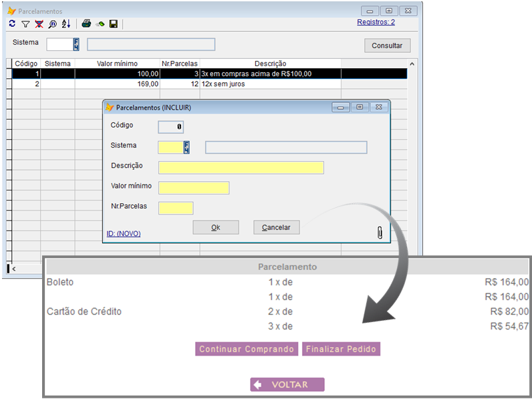The image size is (532, 399).
Task: Click the Finalizar Pedido button
Action: (x=341, y=349)
